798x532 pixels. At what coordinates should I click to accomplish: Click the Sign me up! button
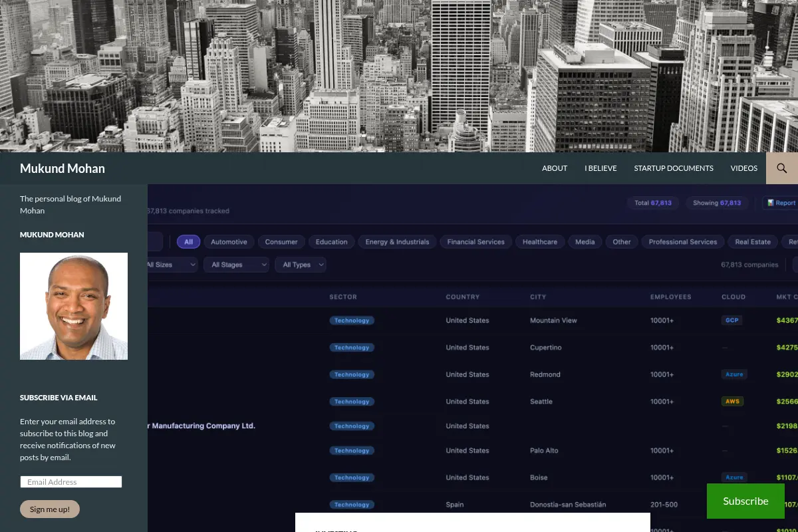[x=50, y=509]
